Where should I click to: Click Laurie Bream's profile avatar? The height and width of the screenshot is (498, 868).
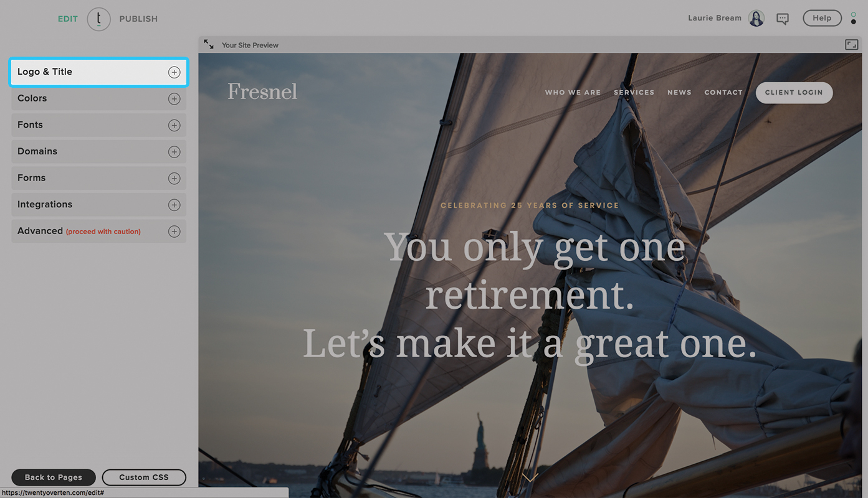[x=756, y=19]
